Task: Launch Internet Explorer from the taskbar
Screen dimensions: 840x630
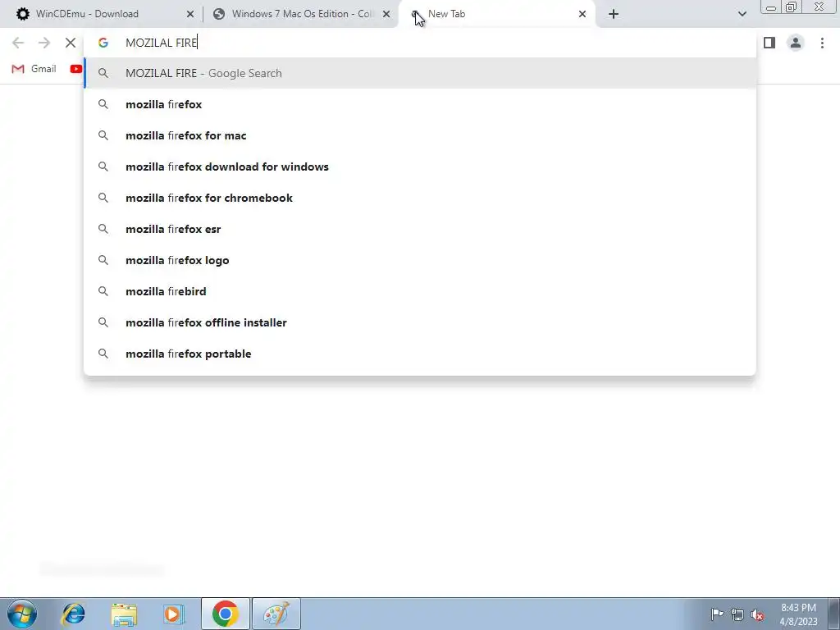Action: [73, 614]
